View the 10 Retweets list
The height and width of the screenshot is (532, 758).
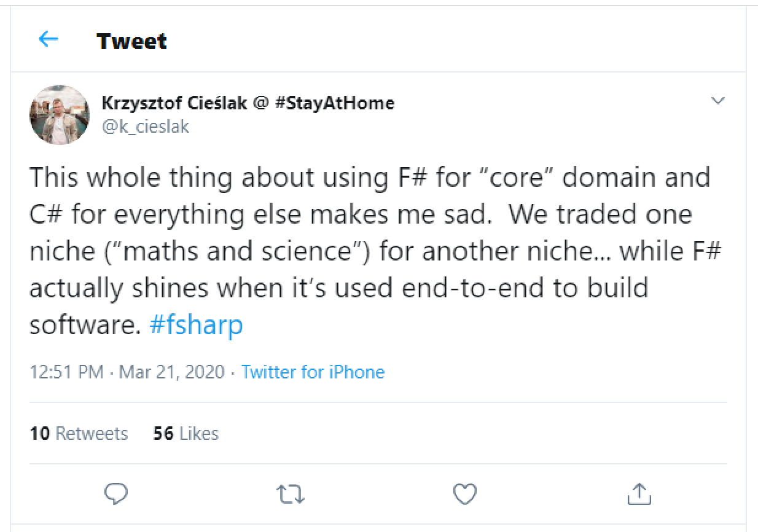[x=79, y=434]
